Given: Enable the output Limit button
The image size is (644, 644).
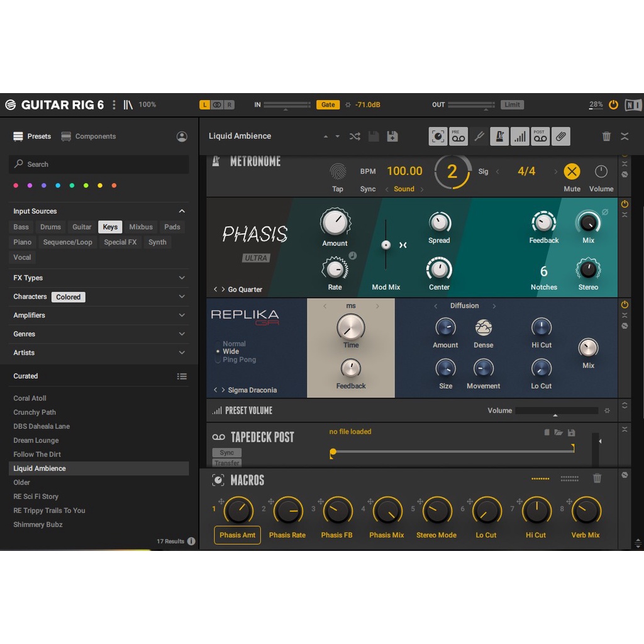Looking at the screenshot, I should pyautogui.click(x=512, y=105).
